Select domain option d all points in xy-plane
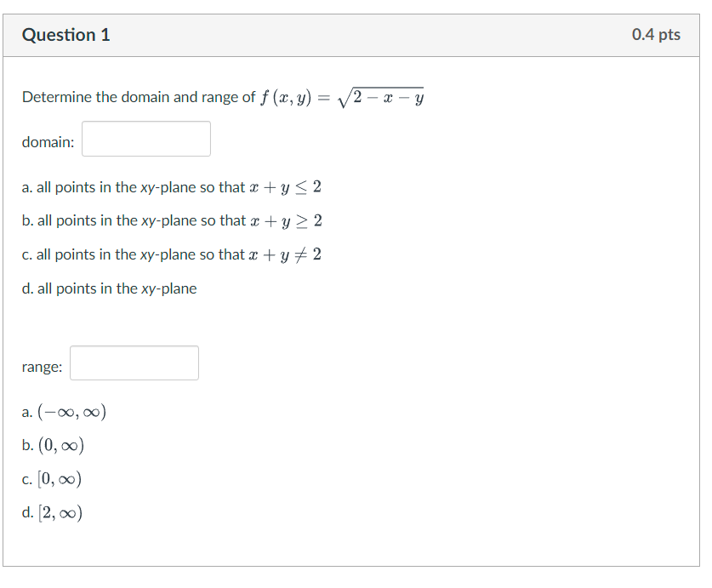The image size is (712, 588). point(110,288)
